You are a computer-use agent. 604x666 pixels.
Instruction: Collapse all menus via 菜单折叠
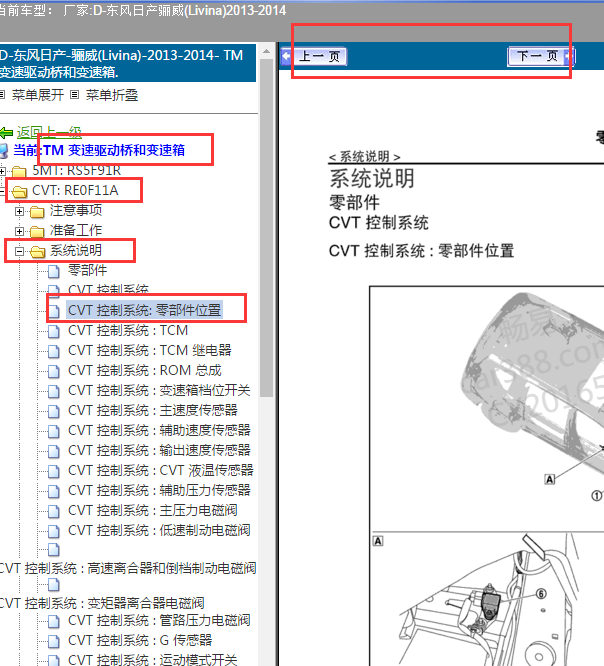click(x=112, y=95)
